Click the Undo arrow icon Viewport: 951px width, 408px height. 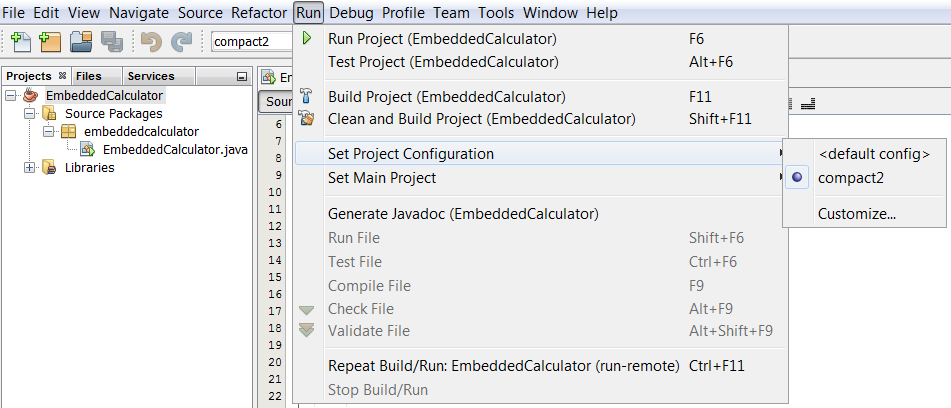click(x=151, y=42)
